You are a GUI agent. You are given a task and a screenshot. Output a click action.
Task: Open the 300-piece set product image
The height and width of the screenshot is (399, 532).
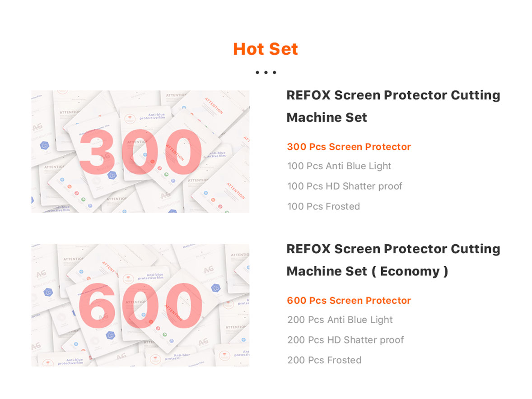point(140,152)
